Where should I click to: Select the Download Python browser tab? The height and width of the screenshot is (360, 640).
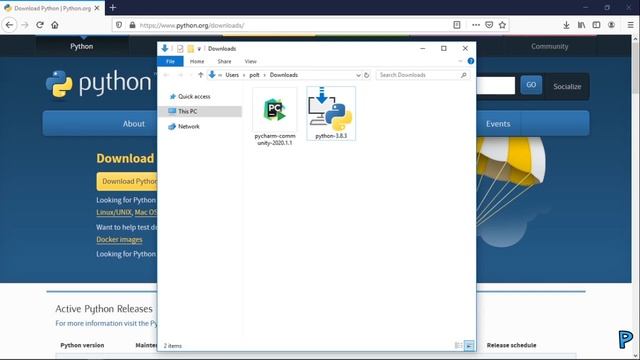(x=52, y=8)
